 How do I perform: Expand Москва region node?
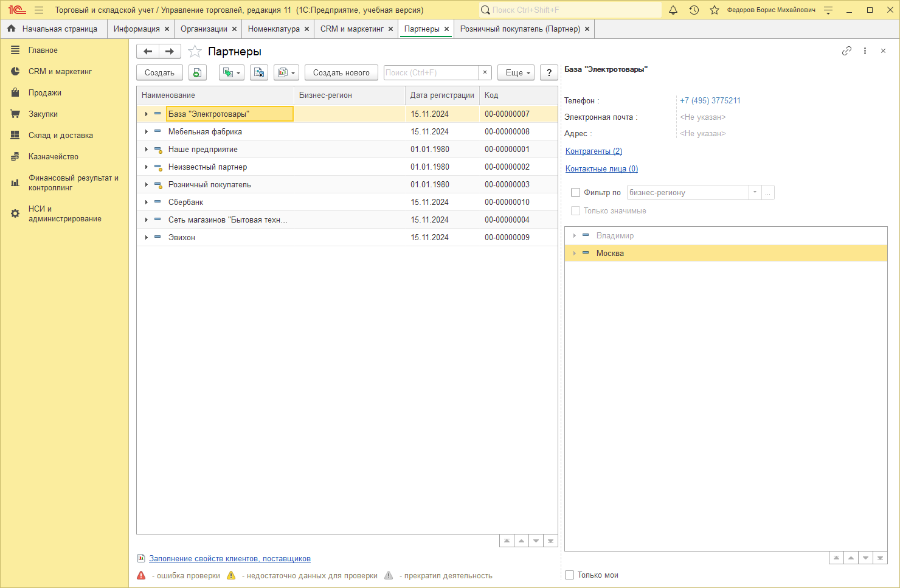click(574, 254)
